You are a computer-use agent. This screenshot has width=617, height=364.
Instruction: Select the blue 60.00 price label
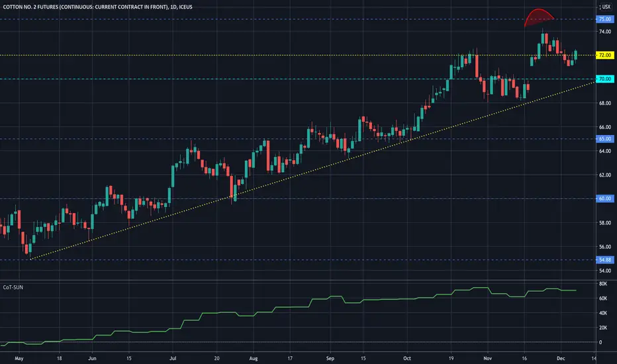pos(605,199)
